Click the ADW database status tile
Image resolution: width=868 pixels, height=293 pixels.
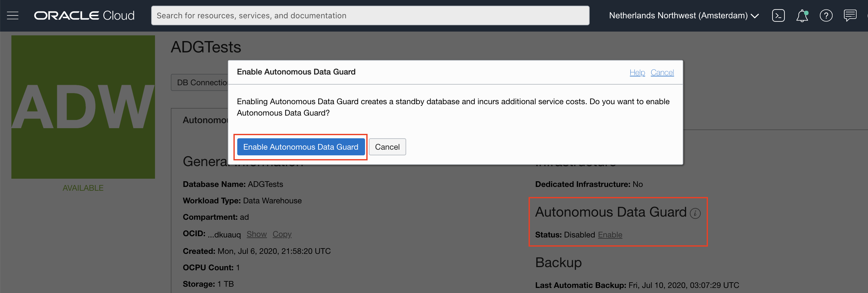[83, 107]
